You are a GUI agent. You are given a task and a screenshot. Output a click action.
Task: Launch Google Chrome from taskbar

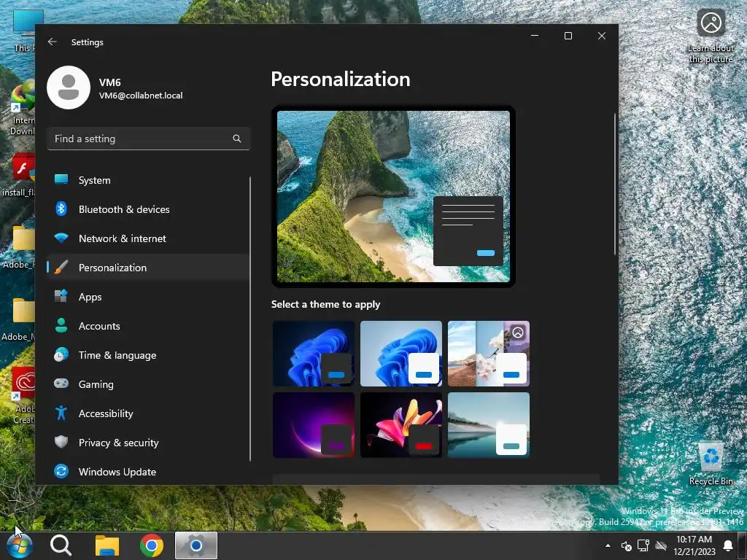click(x=152, y=545)
